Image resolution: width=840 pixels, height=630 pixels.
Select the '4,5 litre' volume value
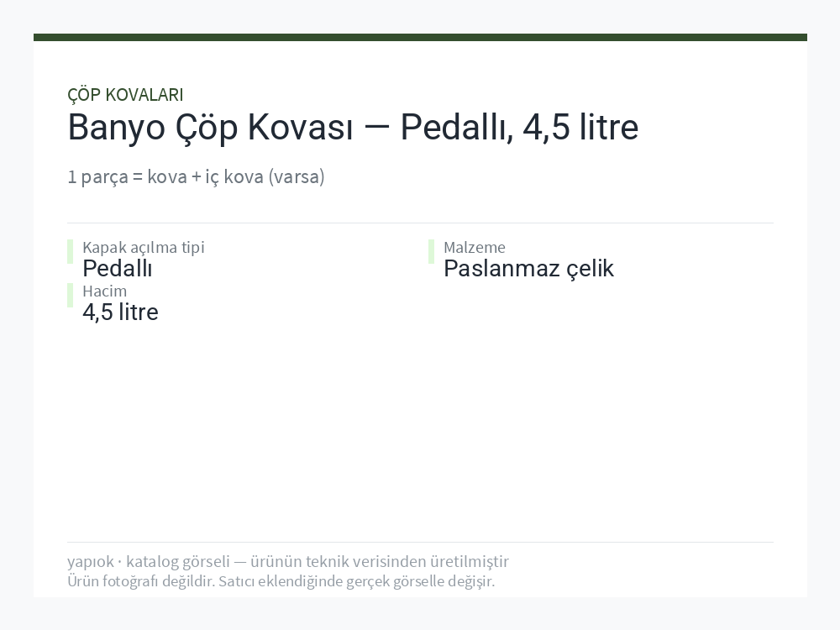coord(120,312)
